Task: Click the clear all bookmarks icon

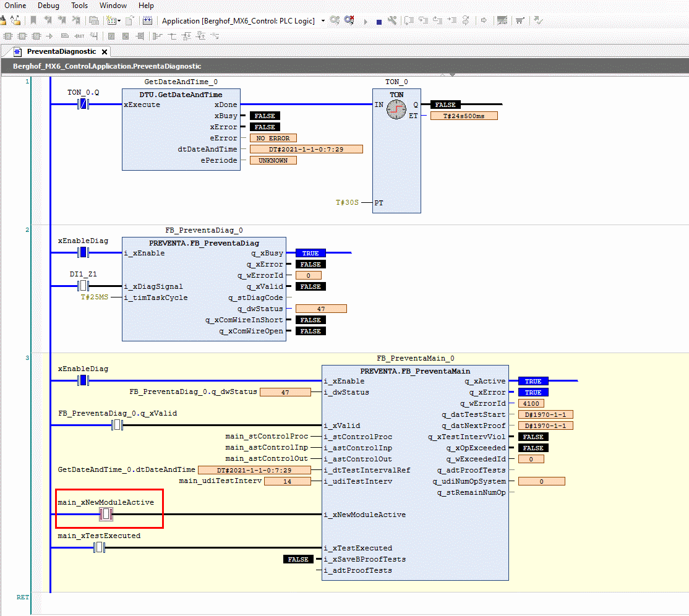Action: pyautogui.click(x=76, y=20)
